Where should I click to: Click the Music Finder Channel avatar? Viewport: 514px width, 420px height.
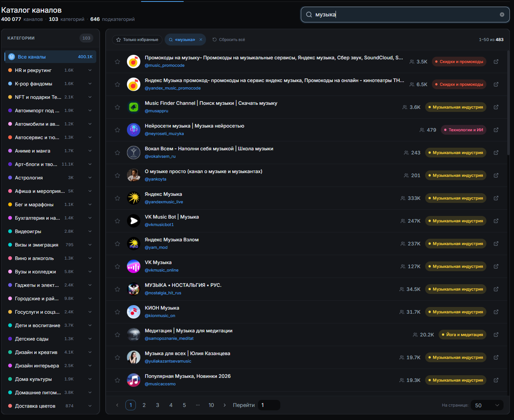coord(134,107)
